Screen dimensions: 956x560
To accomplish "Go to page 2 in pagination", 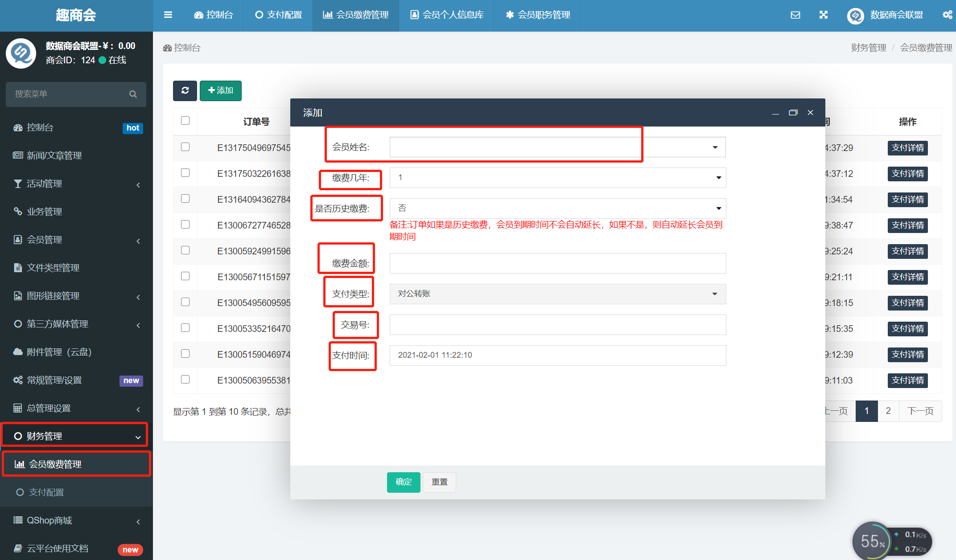I will point(888,411).
